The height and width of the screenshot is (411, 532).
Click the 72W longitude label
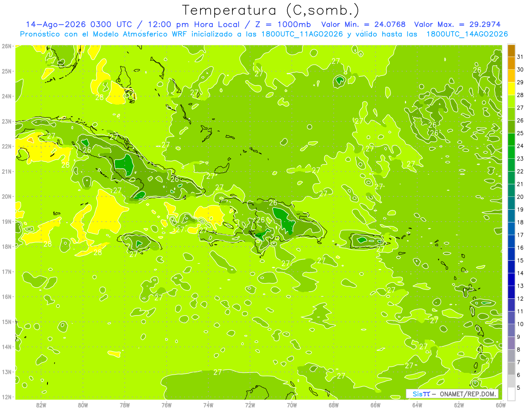(x=250, y=404)
